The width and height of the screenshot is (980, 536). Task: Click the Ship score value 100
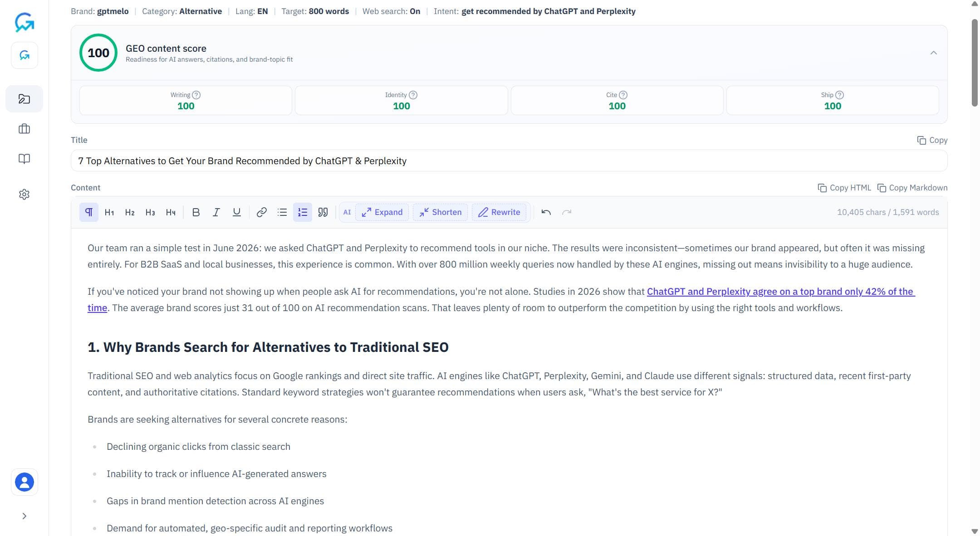833,106
